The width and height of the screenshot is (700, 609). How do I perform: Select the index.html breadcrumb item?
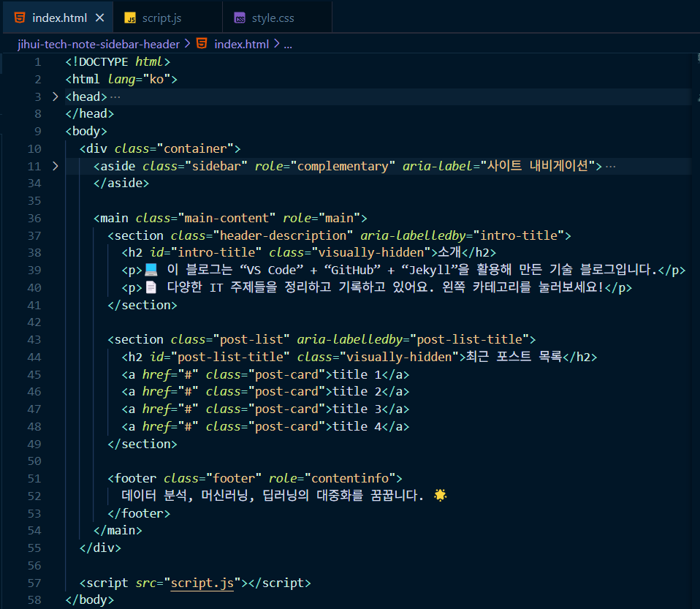(x=242, y=45)
